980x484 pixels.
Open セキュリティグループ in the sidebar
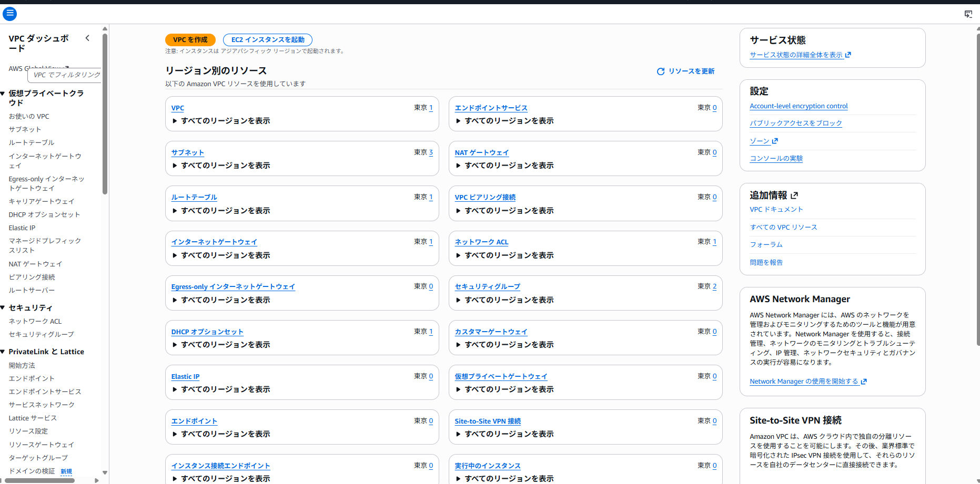tap(41, 334)
